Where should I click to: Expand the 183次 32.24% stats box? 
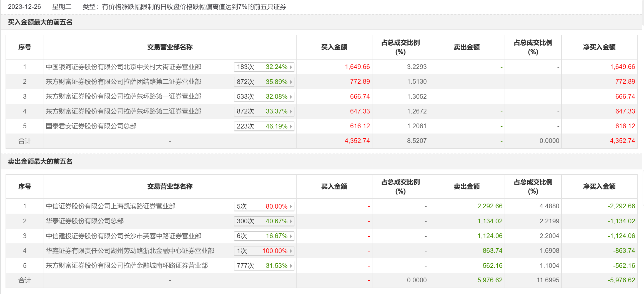(264, 67)
